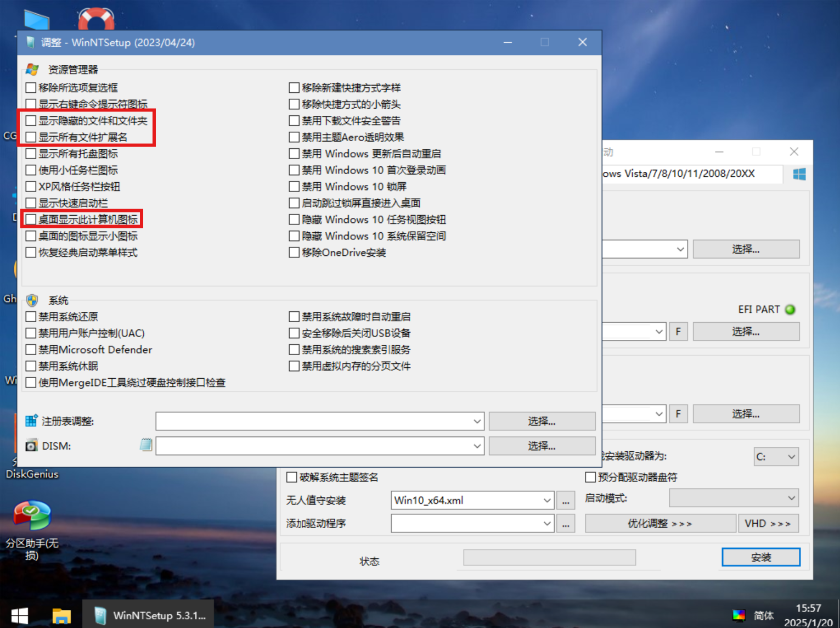Viewport: 840px width, 628px height.
Task: Check 禁用 Windows 10 锁屏
Action: click(x=294, y=186)
